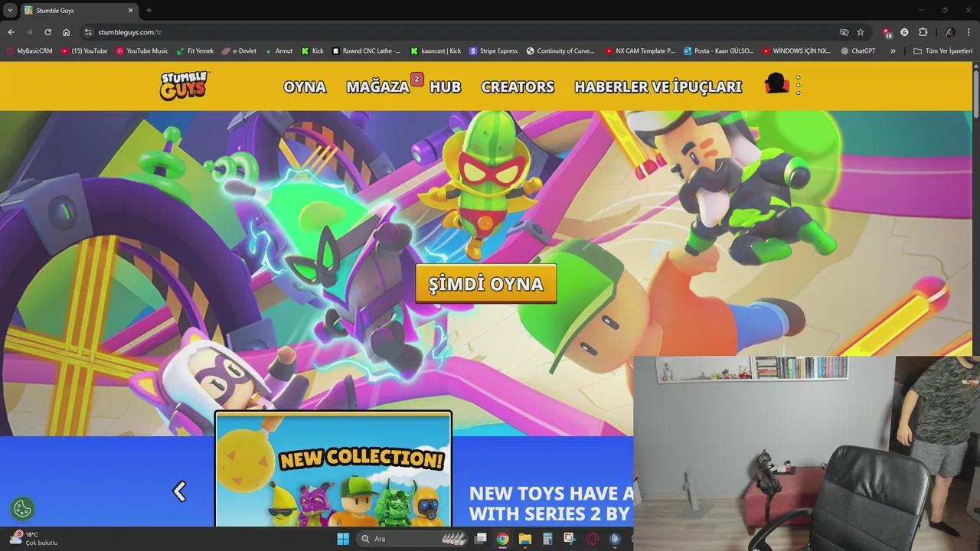The height and width of the screenshot is (551, 980).
Task: Click the OYNA menu item
Action: pyautogui.click(x=305, y=86)
